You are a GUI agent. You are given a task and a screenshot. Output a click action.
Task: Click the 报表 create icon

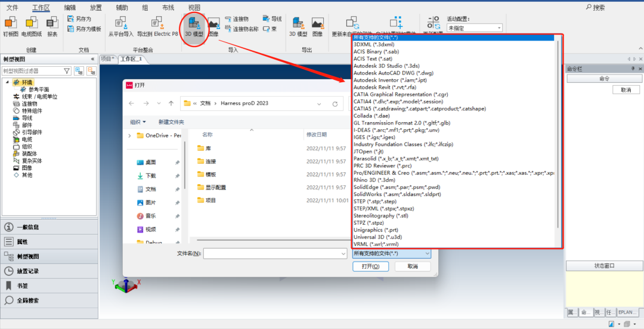52,23
